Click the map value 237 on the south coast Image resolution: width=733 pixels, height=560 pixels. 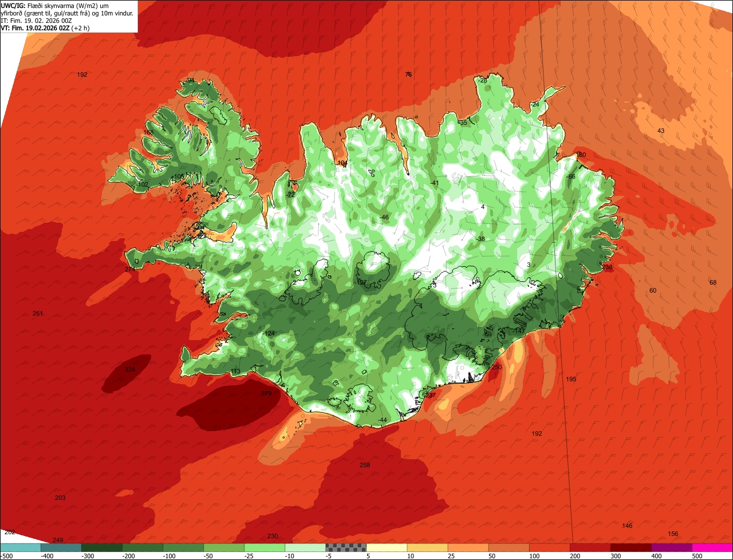430,396
